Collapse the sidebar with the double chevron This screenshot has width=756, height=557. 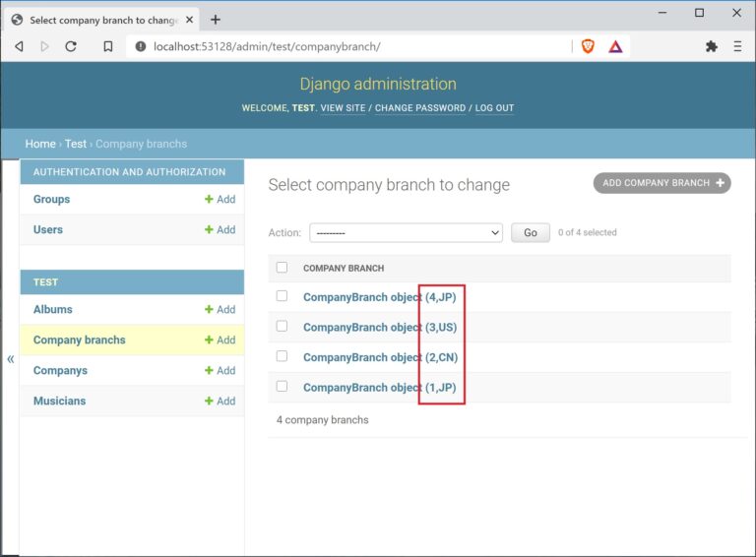[x=11, y=359]
